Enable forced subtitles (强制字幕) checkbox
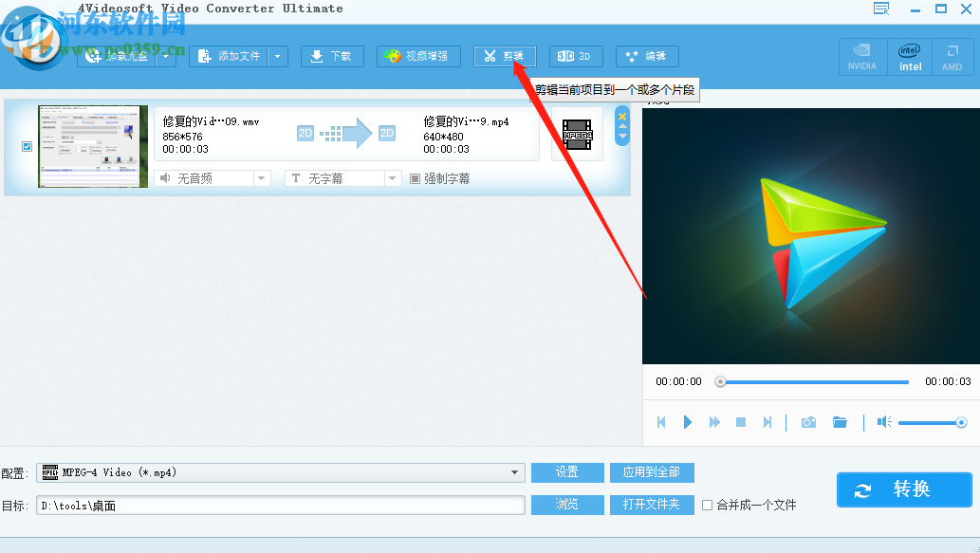Image resolution: width=980 pixels, height=553 pixels. click(x=415, y=178)
